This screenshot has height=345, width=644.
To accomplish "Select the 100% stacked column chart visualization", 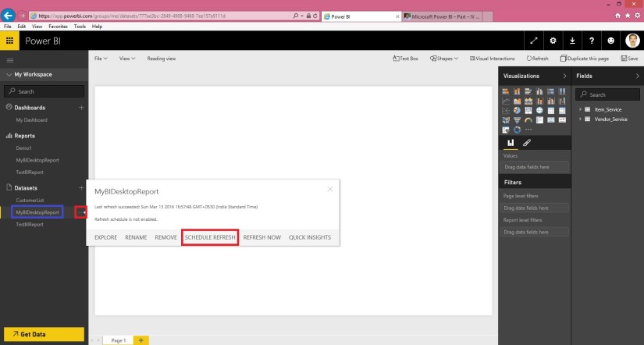I will pyautogui.click(x=562, y=91).
